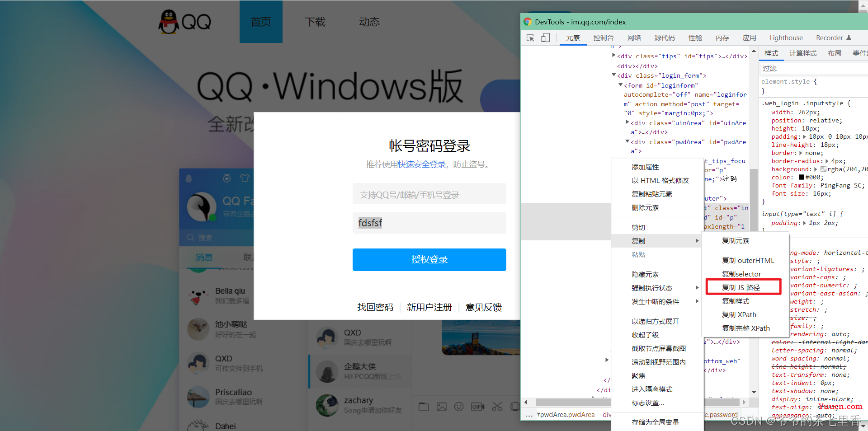The image size is (868, 431).
Task: Select the 应用 DevTools tab
Action: click(749, 38)
